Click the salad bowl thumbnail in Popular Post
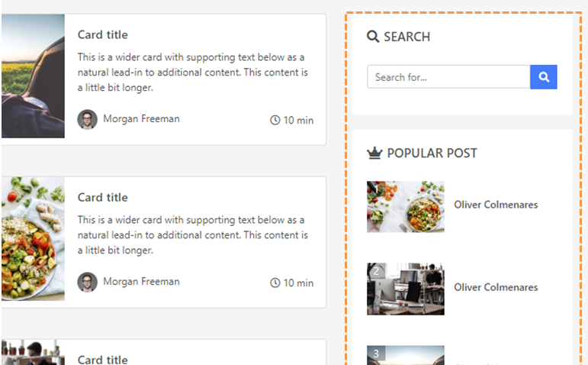588x365 pixels. pyautogui.click(x=406, y=207)
